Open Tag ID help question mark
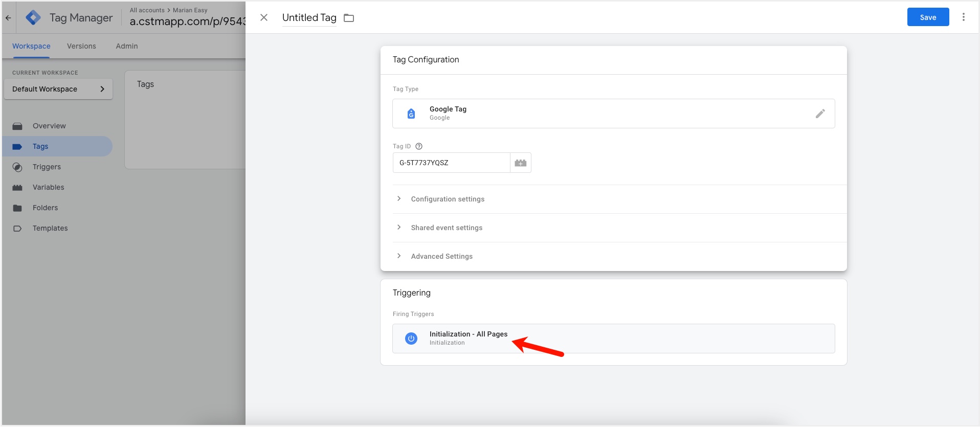Image resolution: width=980 pixels, height=427 pixels. tap(419, 146)
